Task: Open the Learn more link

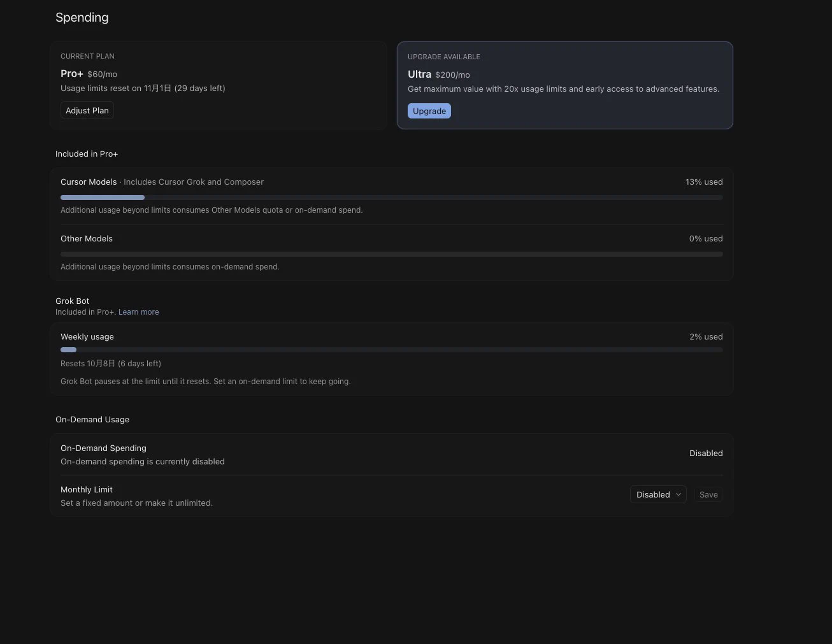Action: click(139, 312)
